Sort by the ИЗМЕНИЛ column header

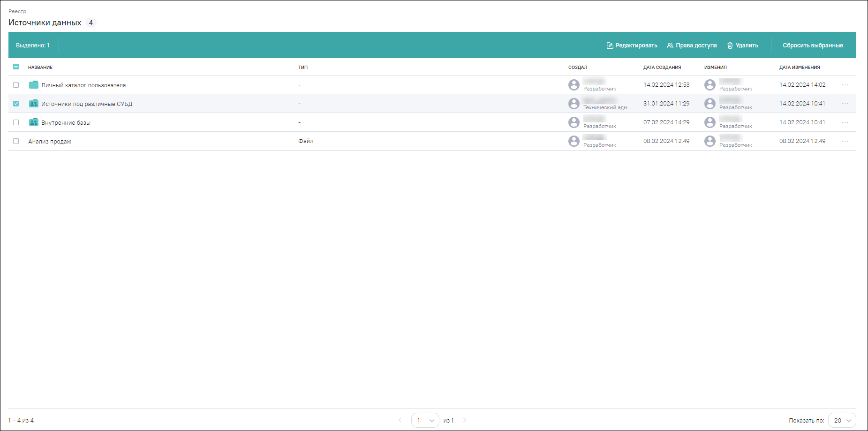coord(716,67)
